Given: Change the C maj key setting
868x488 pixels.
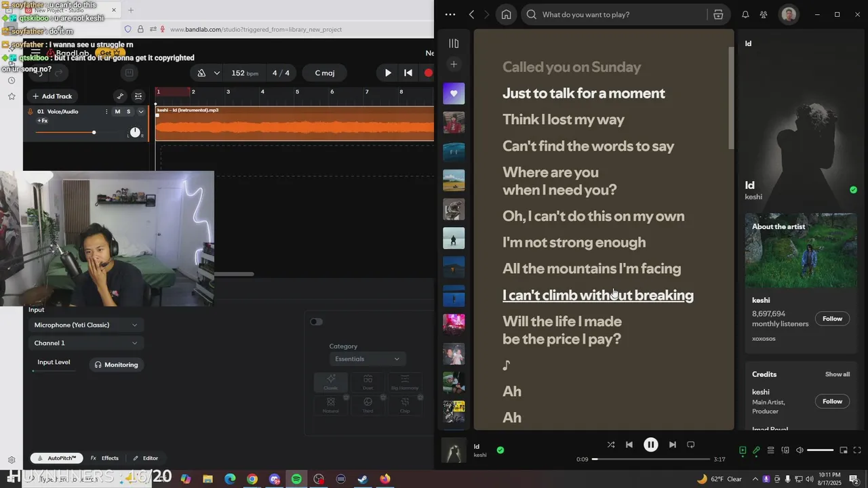Looking at the screenshot, I should 325,73.
